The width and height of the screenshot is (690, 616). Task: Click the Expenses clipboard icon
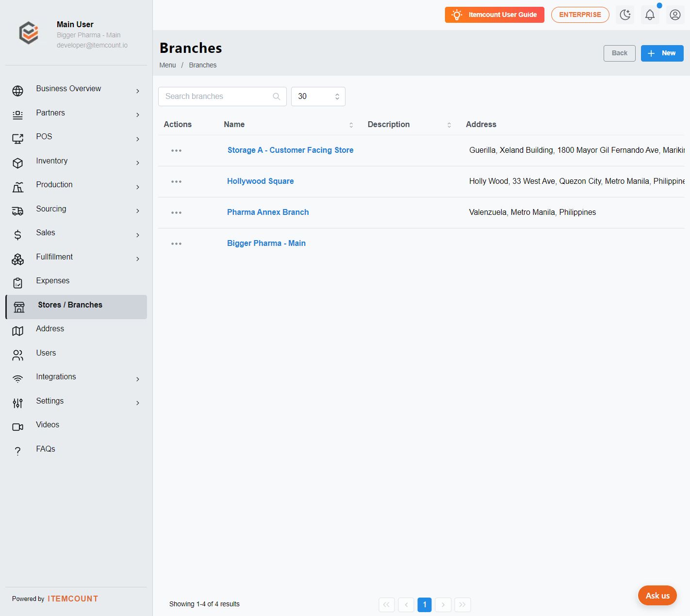point(18,283)
